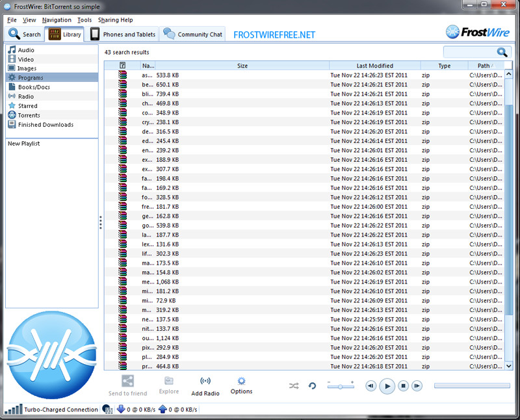Click the volume slider knob
The width and height of the screenshot is (520, 420).
click(340, 387)
